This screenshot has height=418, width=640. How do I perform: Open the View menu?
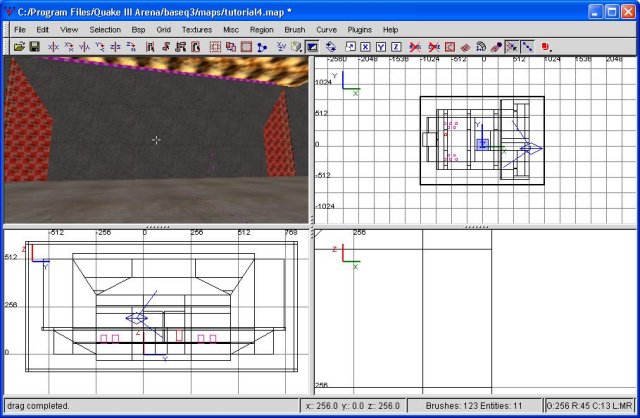pos(69,30)
